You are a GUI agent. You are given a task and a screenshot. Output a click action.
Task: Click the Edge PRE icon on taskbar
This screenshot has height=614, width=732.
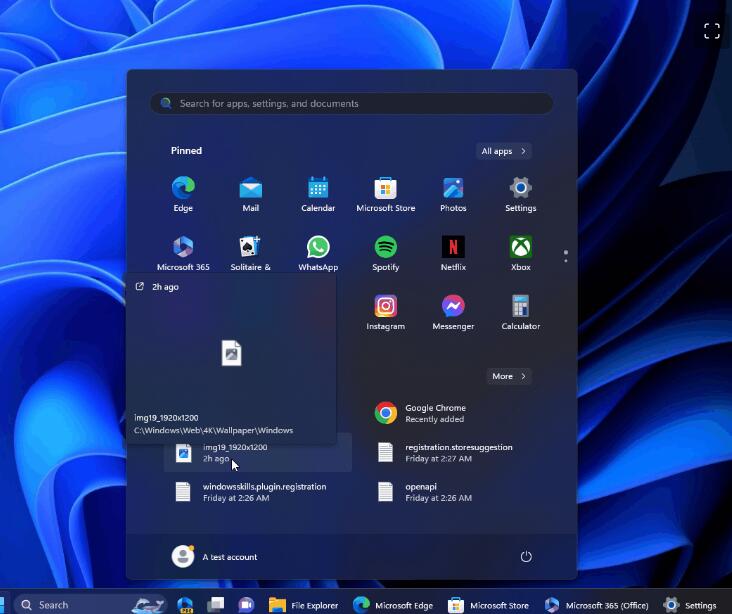(x=185, y=605)
